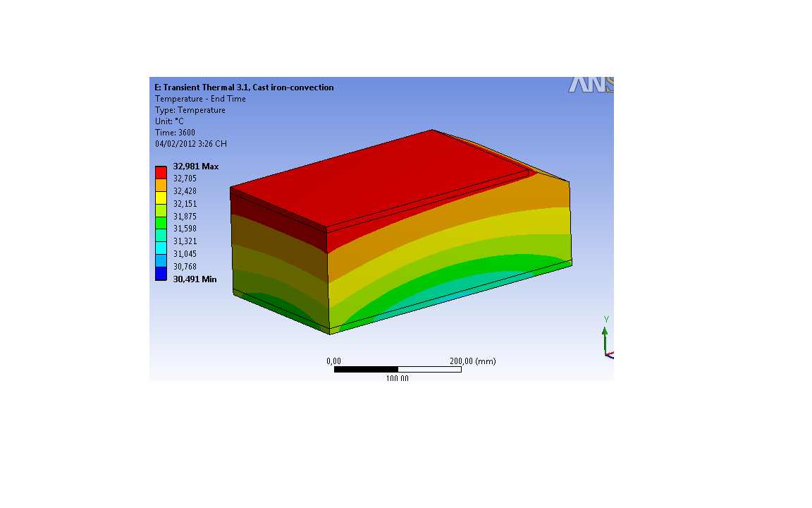Image resolution: width=812 pixels, height=508 pixels.
Task: Click the dark blue legend color band
Action: [161, 274]
